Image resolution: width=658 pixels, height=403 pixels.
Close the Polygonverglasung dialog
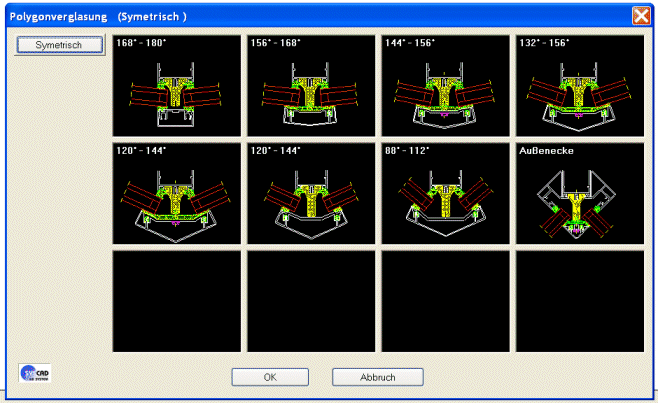coord(641,16)
